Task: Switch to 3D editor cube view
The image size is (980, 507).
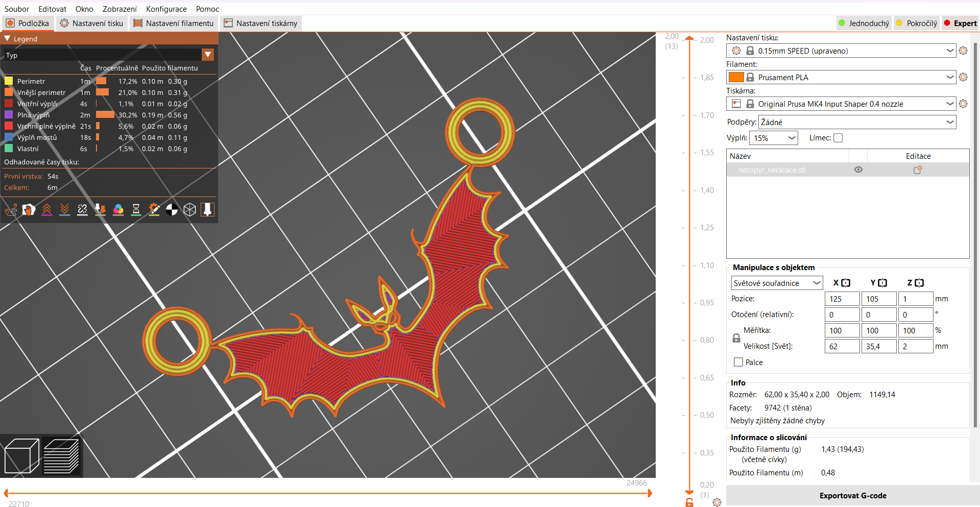Action: tap(21, 456)
